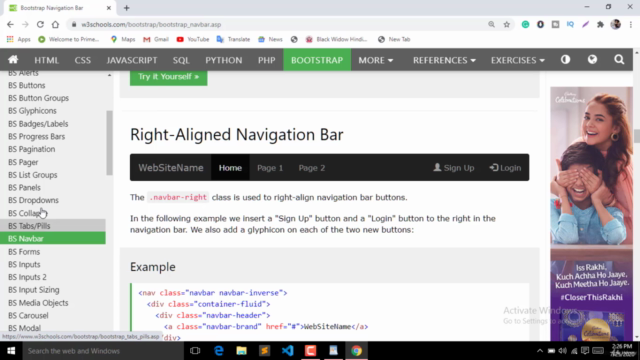Open the Apps bookmark
Image resolution: width=640 pixels, height=360 pixels.
pyautogui.click(x=18, y=39)
